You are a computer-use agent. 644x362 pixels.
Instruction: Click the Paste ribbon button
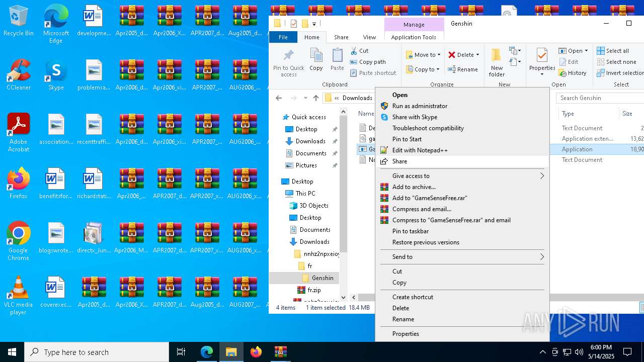[x=337, y=60]
